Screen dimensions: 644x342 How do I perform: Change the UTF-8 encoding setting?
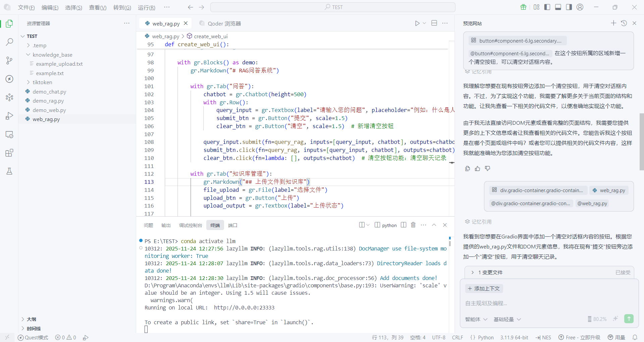click(439, 337)
